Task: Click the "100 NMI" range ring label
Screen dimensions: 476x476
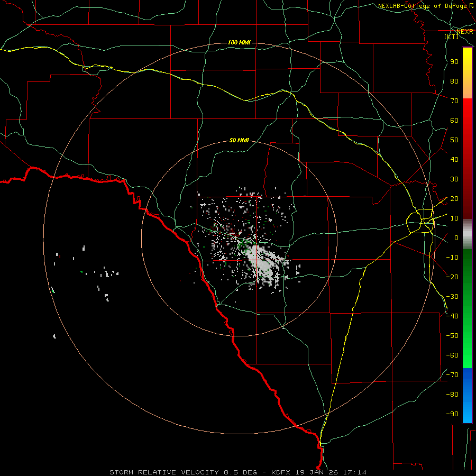Action: (239, 42)
